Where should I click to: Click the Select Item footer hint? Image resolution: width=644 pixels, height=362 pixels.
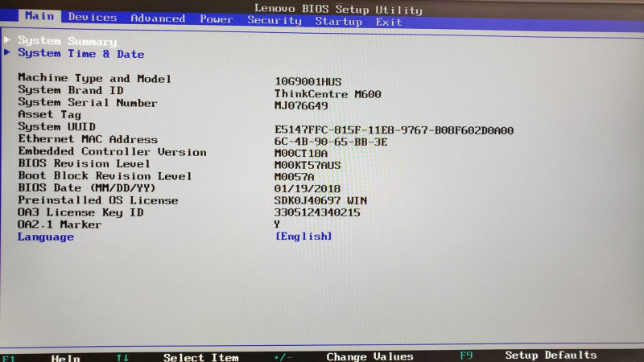coord(200,357)
